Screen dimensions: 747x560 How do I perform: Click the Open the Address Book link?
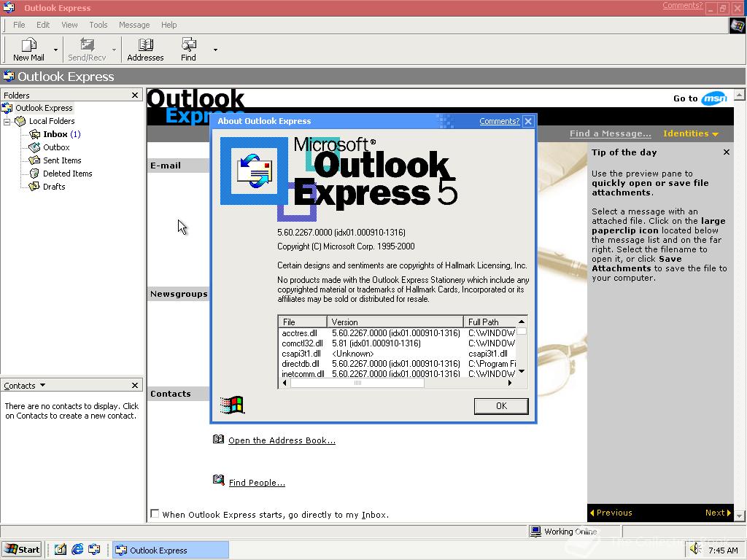tap(282, 440)
